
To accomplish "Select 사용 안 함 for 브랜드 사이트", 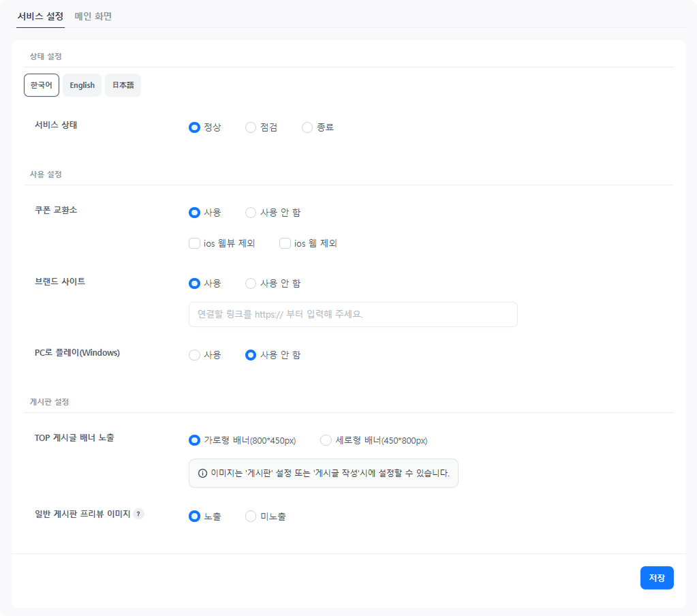I will [251, 283].
